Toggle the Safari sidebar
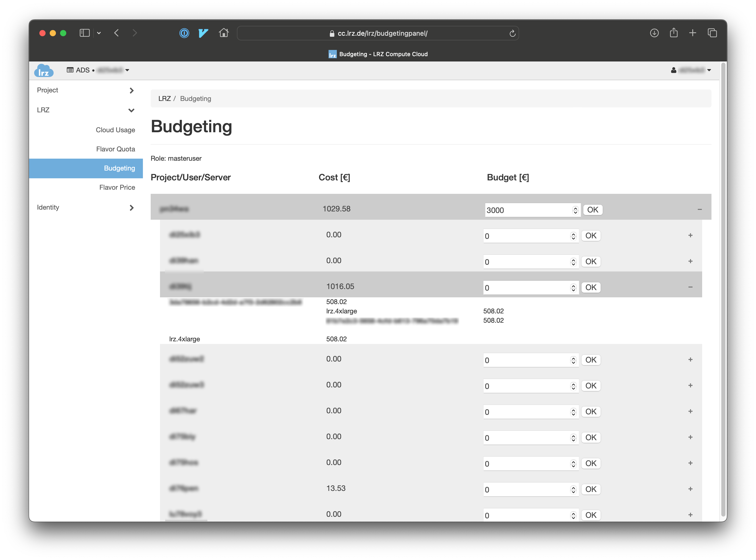 click(x=84, y=33)
